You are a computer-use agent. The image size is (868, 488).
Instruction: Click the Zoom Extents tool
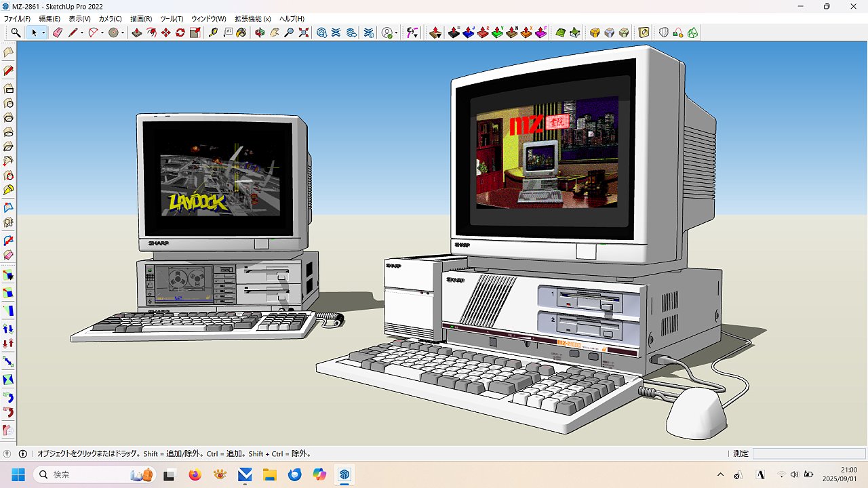[304, 33]
